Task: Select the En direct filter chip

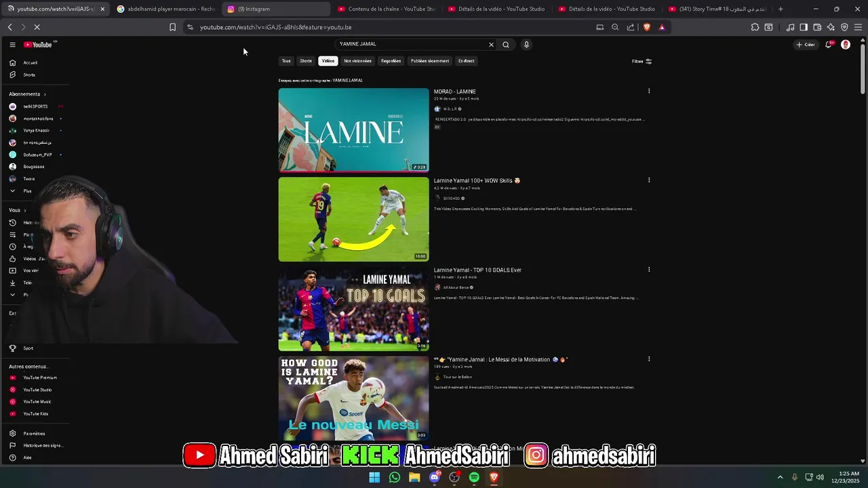Action: 466,61
